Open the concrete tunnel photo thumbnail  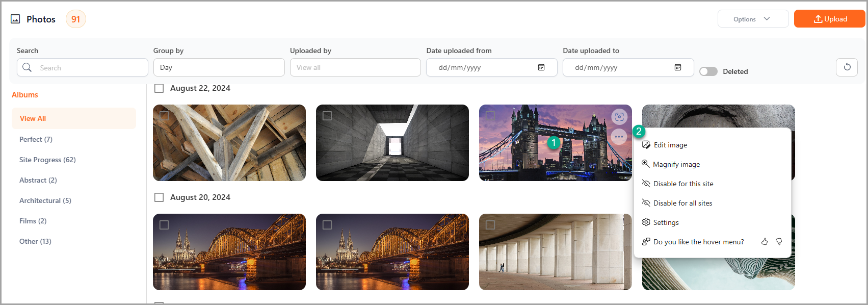coord(392,143)
